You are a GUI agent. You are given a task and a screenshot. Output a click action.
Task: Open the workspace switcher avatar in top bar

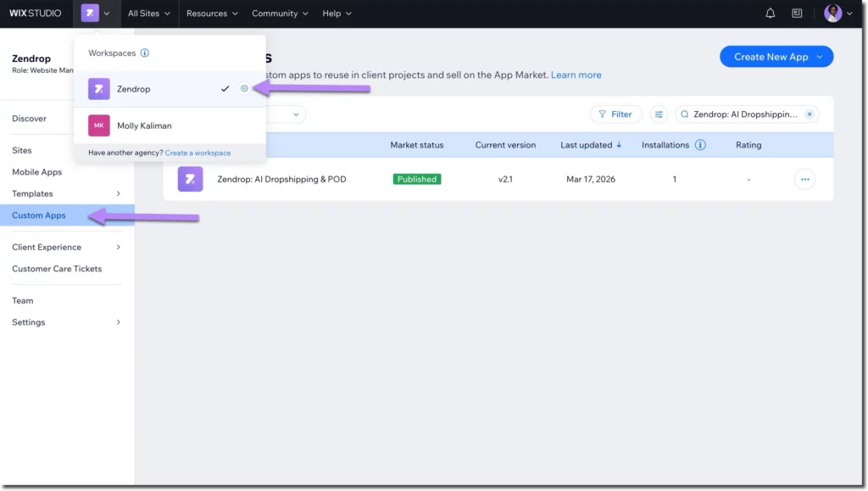[x=90, y=14]
